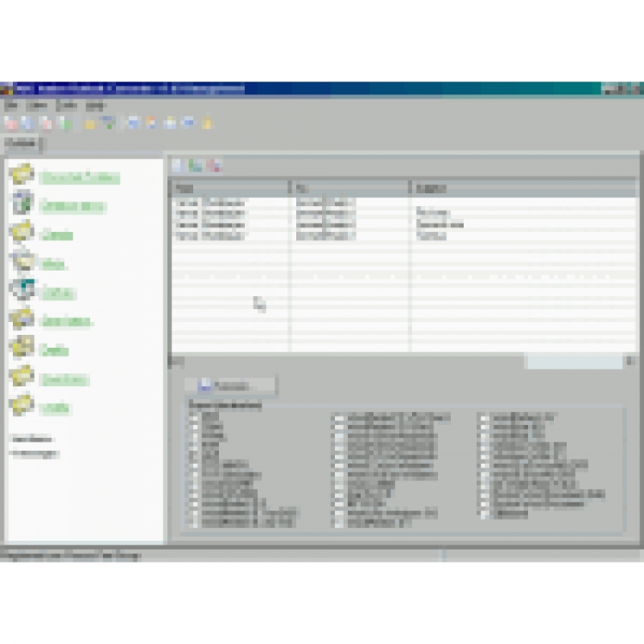Click the button with blue icon above the checkbox group
This screenshot has height=644, width=644.
(x=231, y=386)
